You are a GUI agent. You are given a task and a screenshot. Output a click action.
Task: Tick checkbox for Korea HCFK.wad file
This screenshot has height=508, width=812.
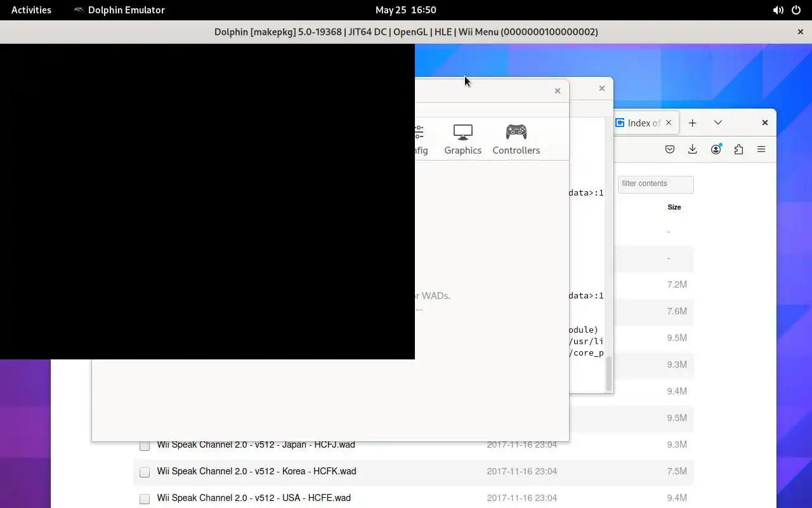pos(145,472)
